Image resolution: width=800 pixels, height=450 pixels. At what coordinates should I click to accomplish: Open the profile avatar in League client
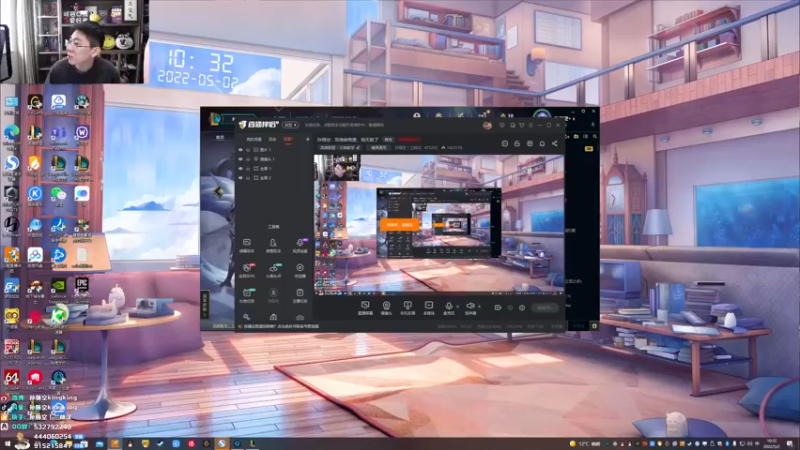[x=542, y=113]
